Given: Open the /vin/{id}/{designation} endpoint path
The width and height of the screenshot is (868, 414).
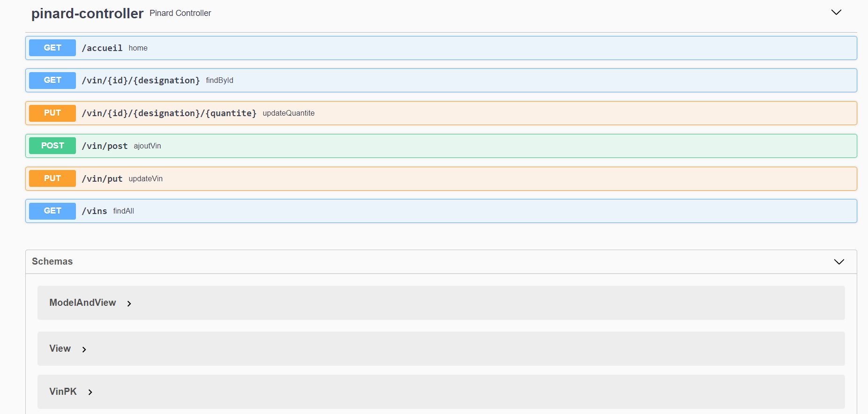Looking at the screenshot, I should 141,81.
